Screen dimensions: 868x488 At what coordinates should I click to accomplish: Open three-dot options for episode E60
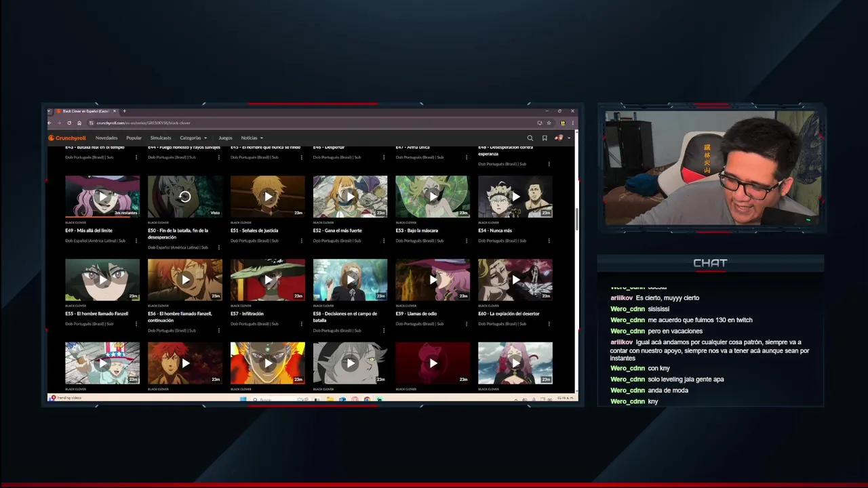[x=549, y=324]
